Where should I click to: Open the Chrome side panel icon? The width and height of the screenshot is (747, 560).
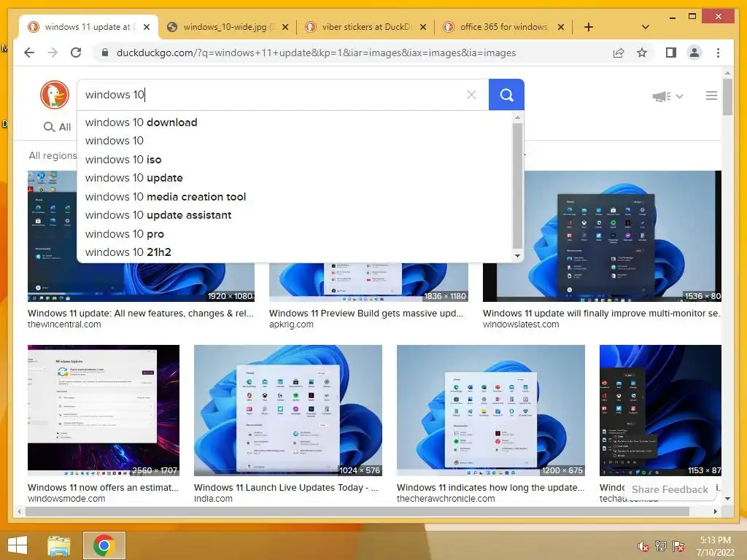(x=671, y=52)
